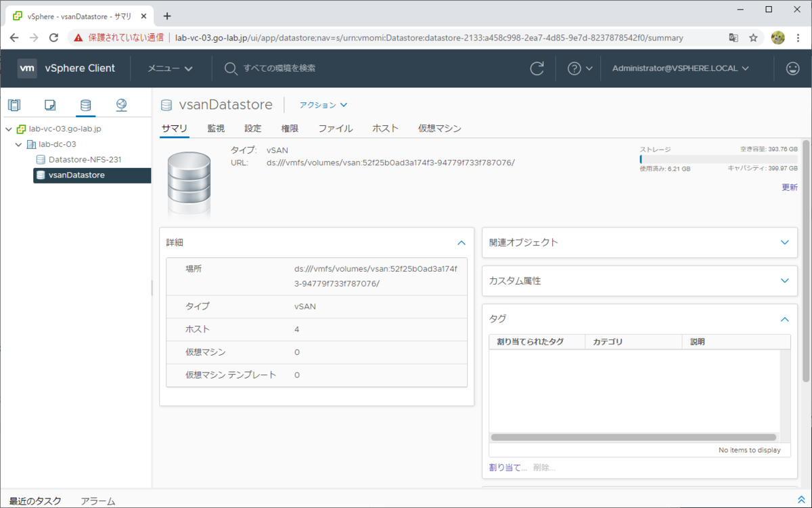Click the search magnifier icon
This screenshot has height=508, width=812.
(x=231, y=68)
